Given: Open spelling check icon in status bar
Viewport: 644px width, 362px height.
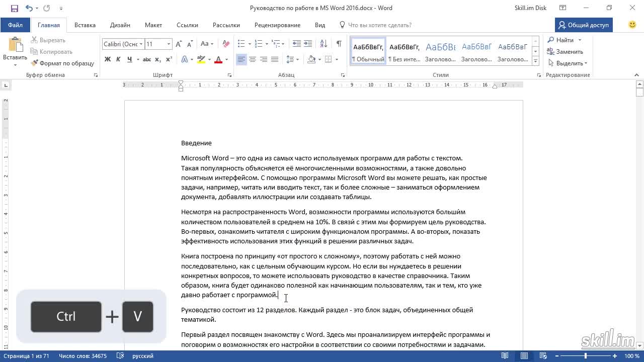Looking at the screenshot, I should coord(120,356).
